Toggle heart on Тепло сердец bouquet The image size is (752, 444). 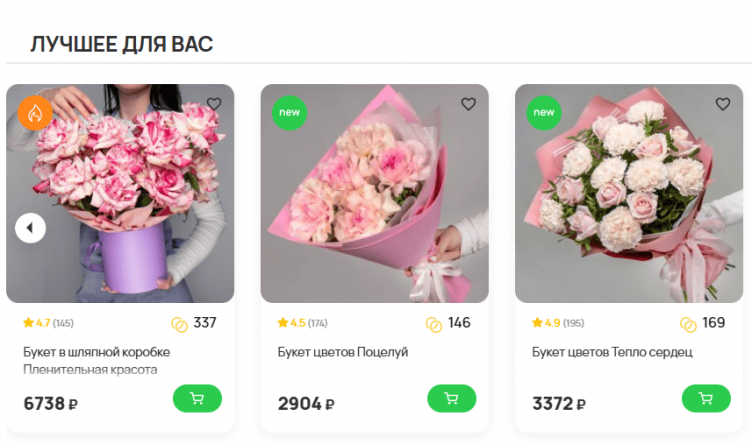[723, 104]
